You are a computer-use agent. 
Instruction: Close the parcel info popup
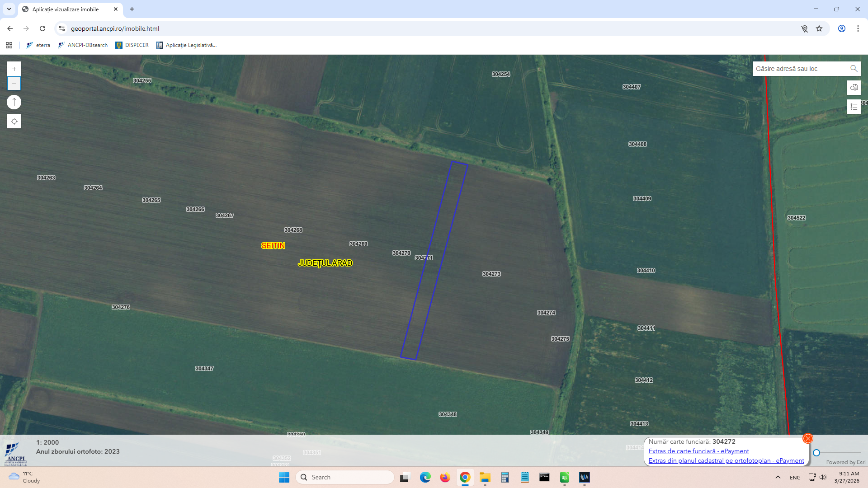click(807, 438)
